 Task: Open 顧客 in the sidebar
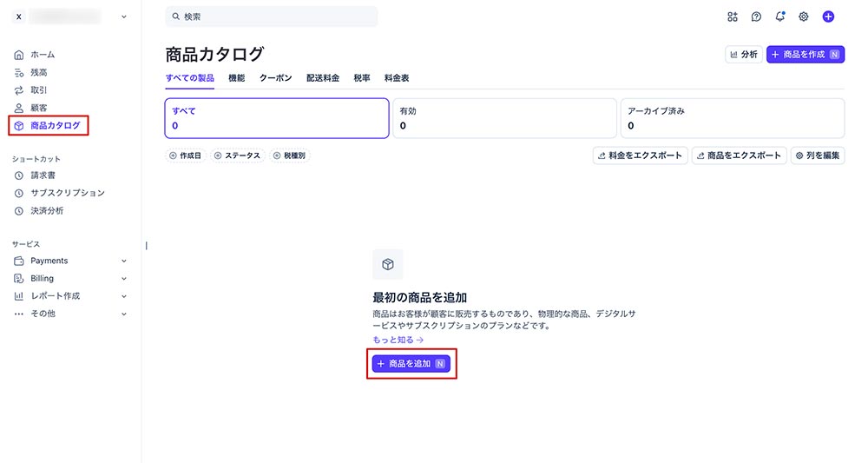[x=38, y=108]
